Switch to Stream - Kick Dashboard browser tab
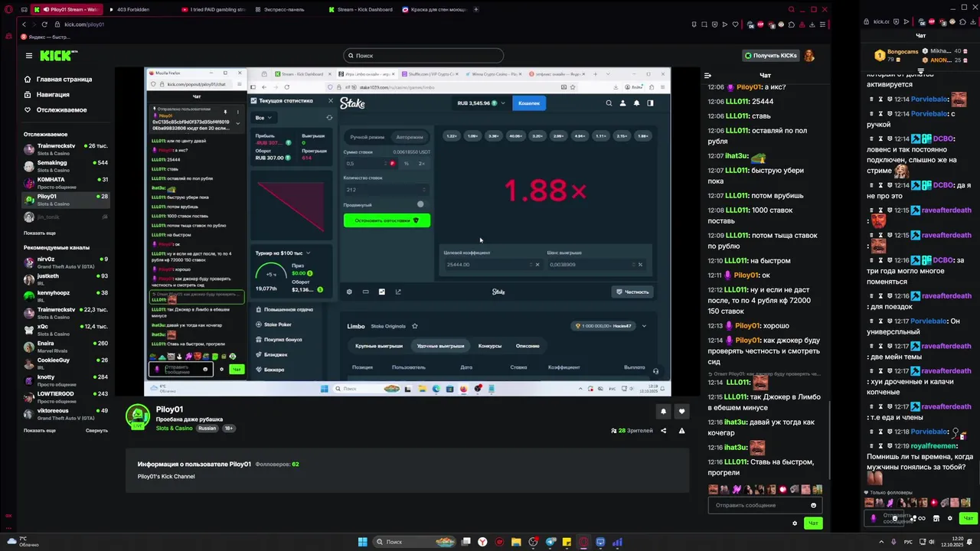Screen dimensions: 980x551 coord(360,9)
